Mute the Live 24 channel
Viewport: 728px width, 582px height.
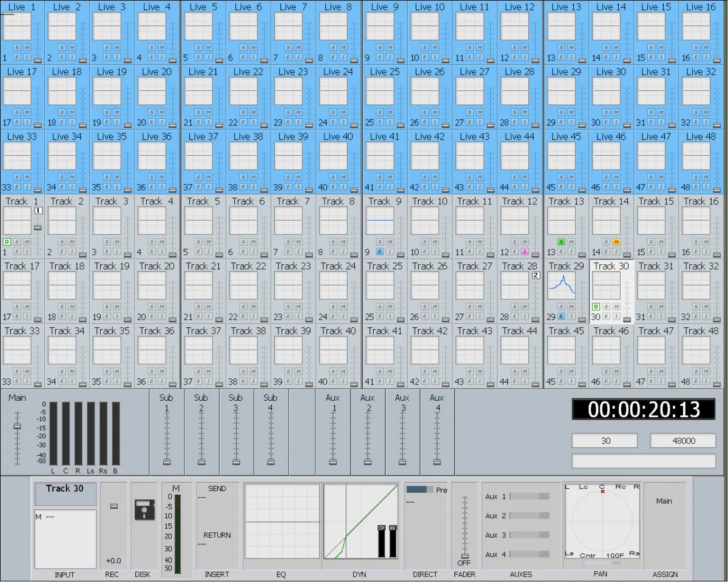(x=343, y=112)
